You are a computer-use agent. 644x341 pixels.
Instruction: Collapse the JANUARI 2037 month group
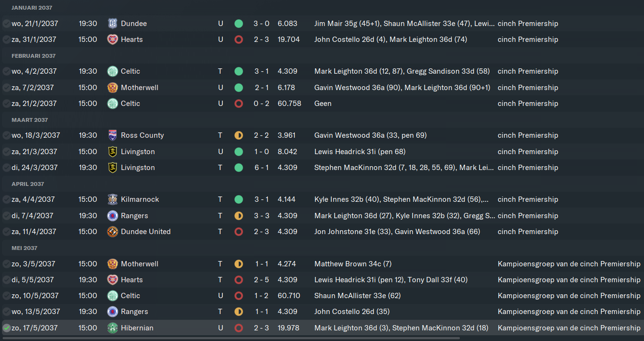tap(32, 8)
